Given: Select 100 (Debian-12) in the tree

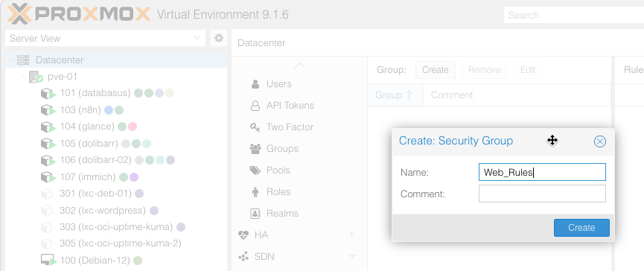Looking at the screenshot, I should [116, 261].
